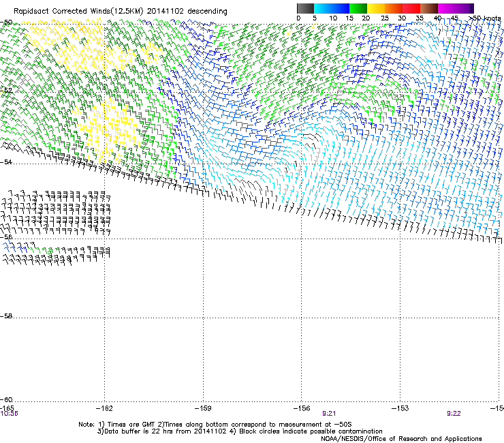This screenshot has width=504, height=443.
Task: Click the cyan 5-10 knots color swatch
Action: pyautogui.click(x=323, y=8)
